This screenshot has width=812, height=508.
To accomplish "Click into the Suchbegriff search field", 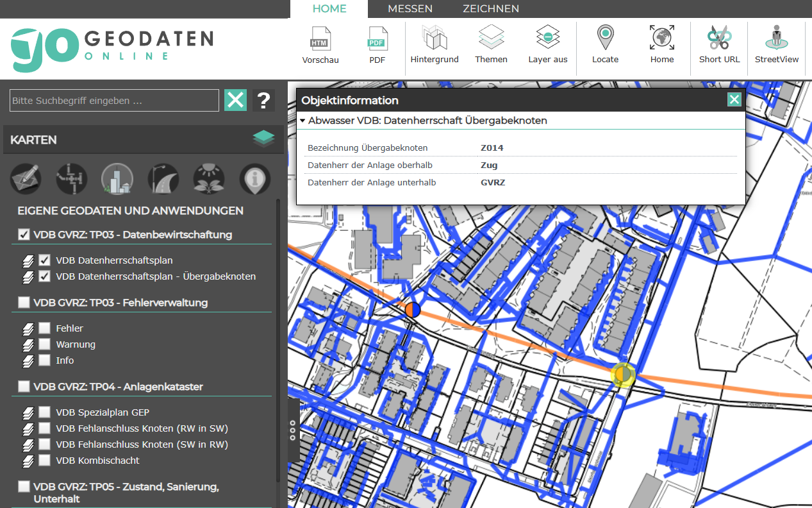I will [x=114, y=101].
